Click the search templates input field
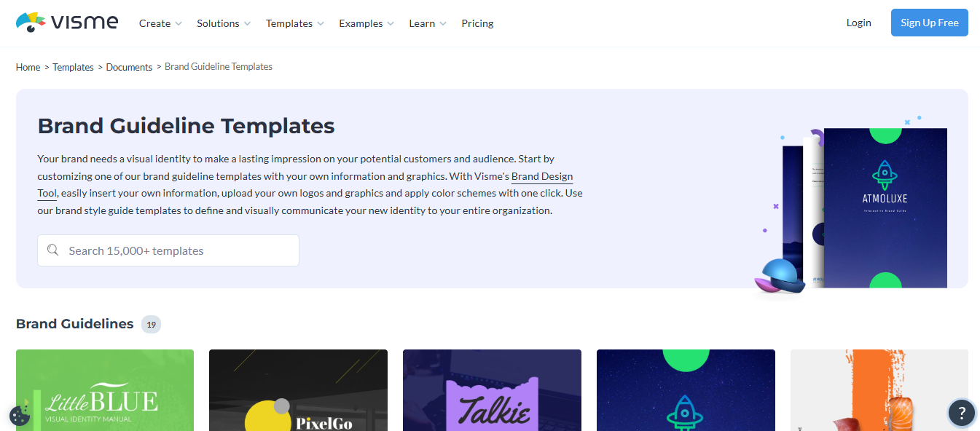 [168, 250]
